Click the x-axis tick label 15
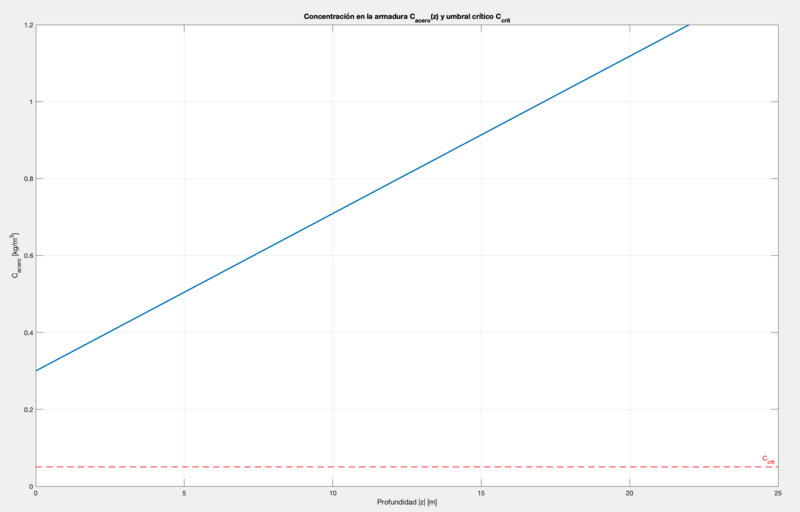This screenshot has width=800, height=512. [x=481, y=493]
